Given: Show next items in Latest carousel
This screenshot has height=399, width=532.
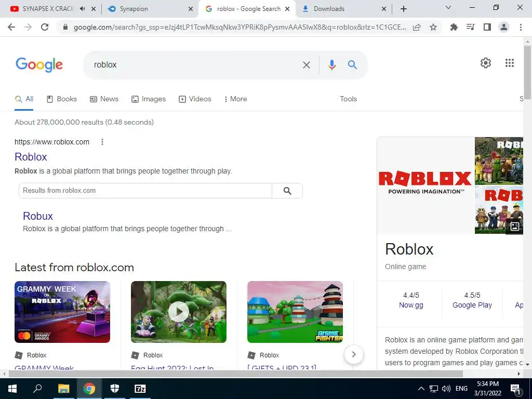Looking at the screenshot, I should coord(353,354).
